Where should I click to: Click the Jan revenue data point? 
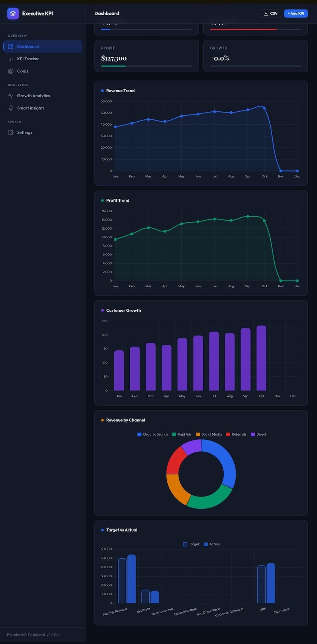pyautogui.click(x=115, y=127)
